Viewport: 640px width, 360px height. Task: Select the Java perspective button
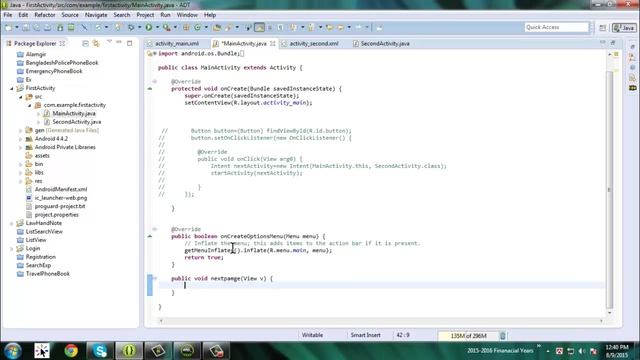pos(624,28)
